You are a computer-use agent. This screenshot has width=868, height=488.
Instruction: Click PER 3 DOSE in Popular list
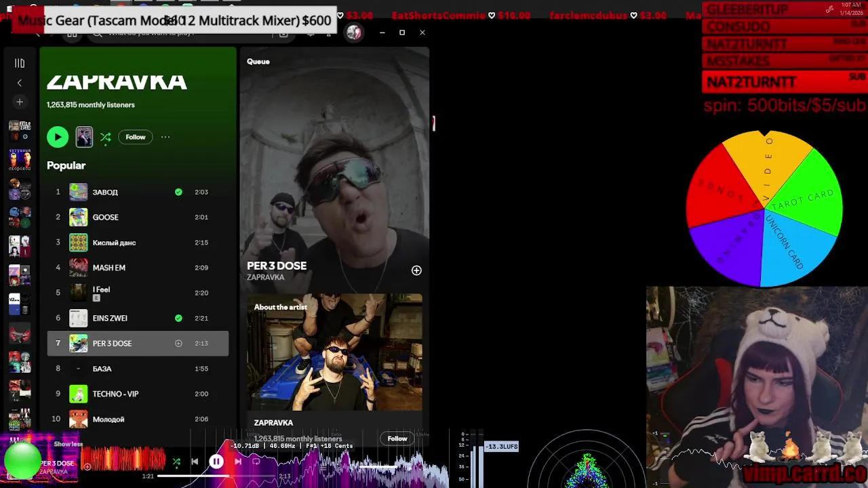[112, 344]
